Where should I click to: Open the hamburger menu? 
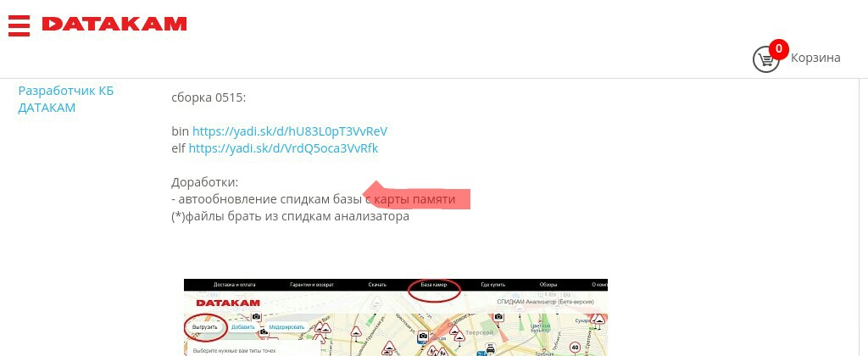click(x=19, y=25)
